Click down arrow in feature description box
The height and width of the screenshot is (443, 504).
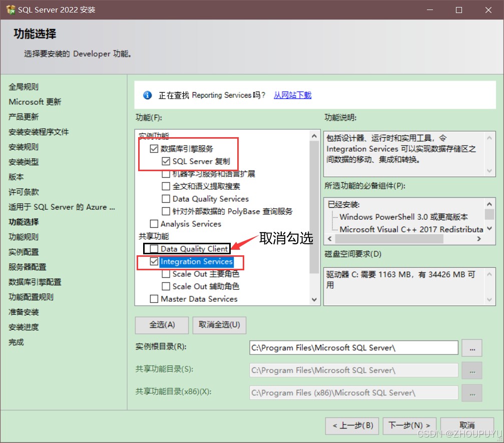489,171
